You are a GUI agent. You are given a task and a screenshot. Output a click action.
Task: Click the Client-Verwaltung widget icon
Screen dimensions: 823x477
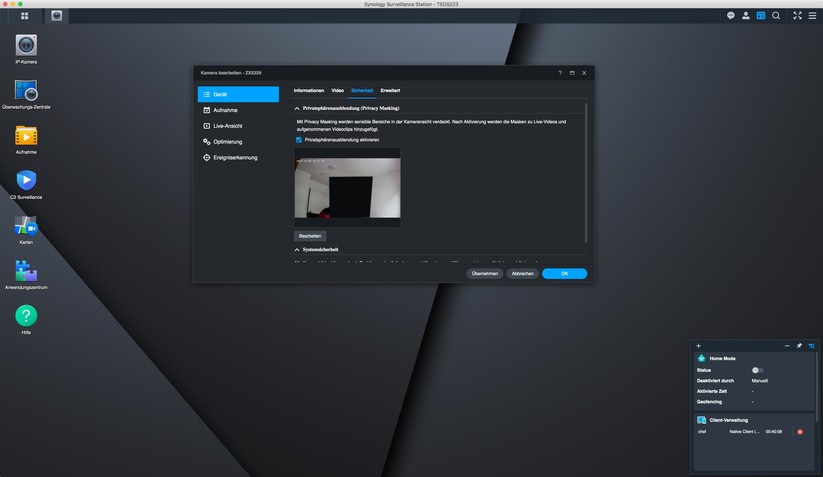click(701, 420)
